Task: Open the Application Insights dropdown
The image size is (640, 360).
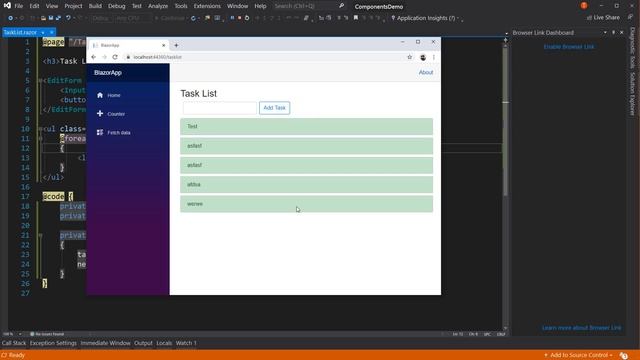Action: click(458, 18)
